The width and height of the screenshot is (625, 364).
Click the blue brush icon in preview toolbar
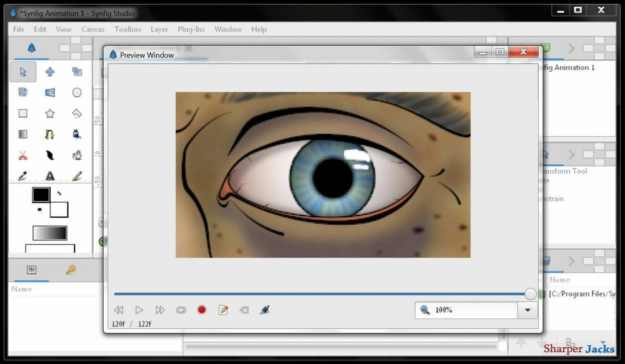(x=264, y=310)
